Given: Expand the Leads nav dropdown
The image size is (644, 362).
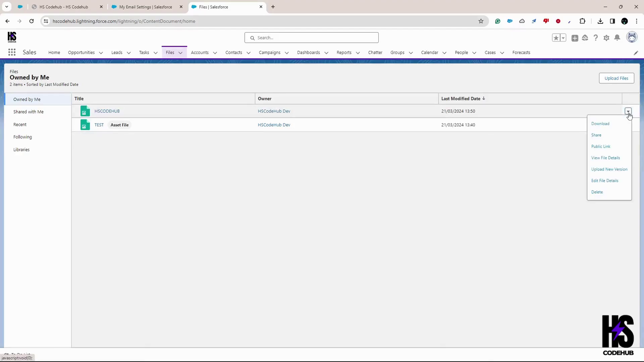Looking at the screenshot, I should pyautogui.click(x=128, y=53).
